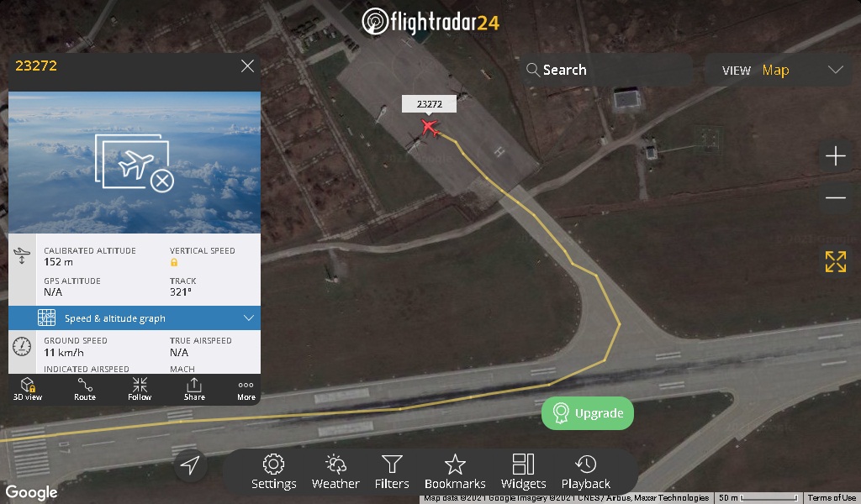
Task: Close the 23272 flight panel
Action: tap(248, 66)
